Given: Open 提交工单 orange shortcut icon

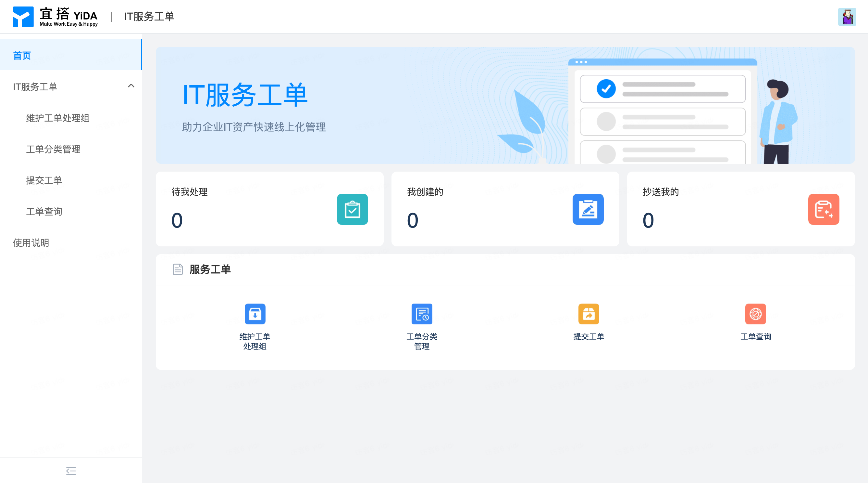Looking at the screenshot, I should (x=588, y=314).
